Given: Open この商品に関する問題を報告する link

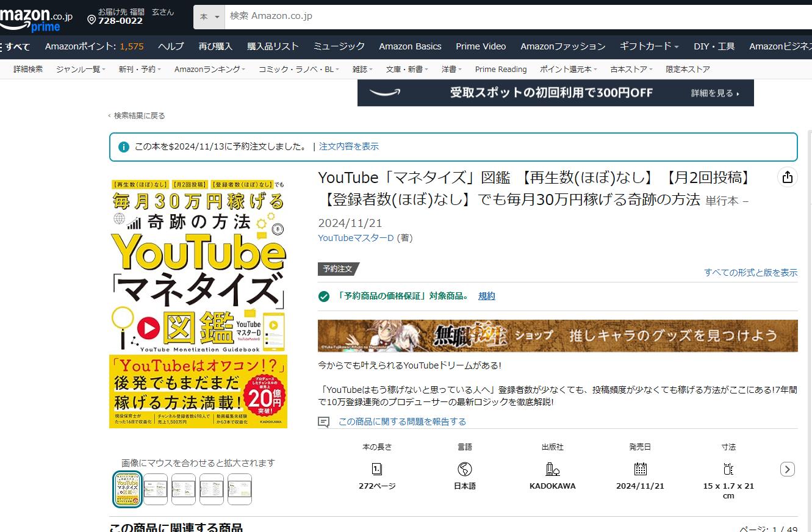Looking at the screenshot, I should click(402, 422).
